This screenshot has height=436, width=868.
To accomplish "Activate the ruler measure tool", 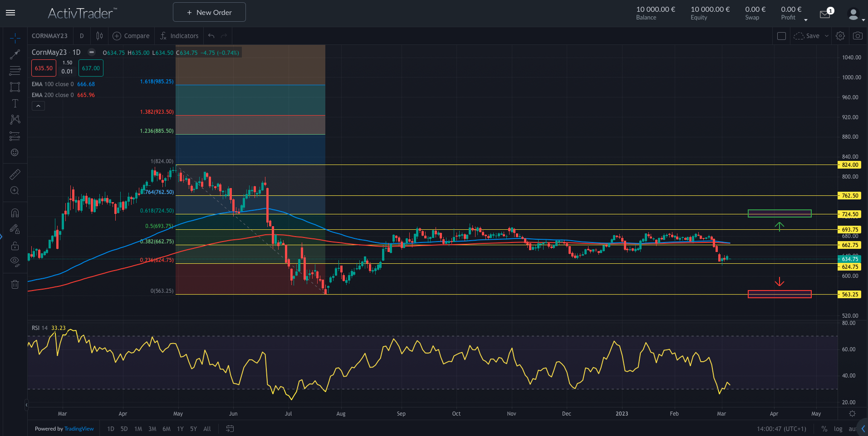I will (15, 174).
